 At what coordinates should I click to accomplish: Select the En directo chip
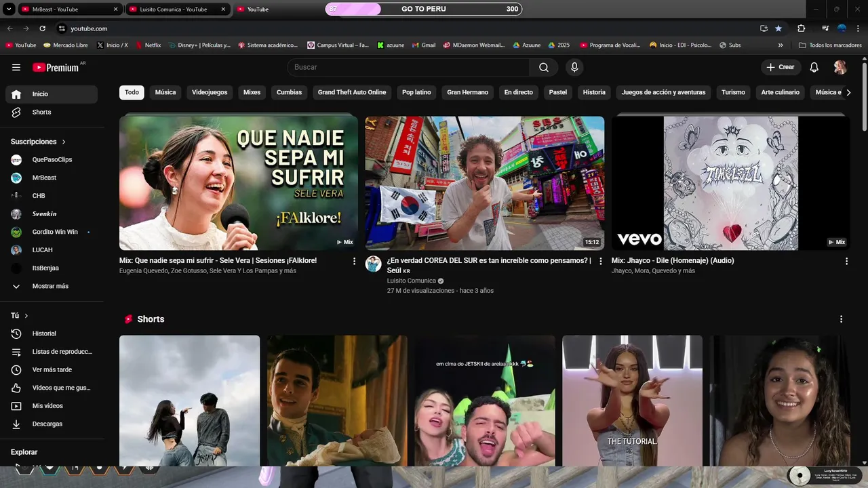click(519, 92)
